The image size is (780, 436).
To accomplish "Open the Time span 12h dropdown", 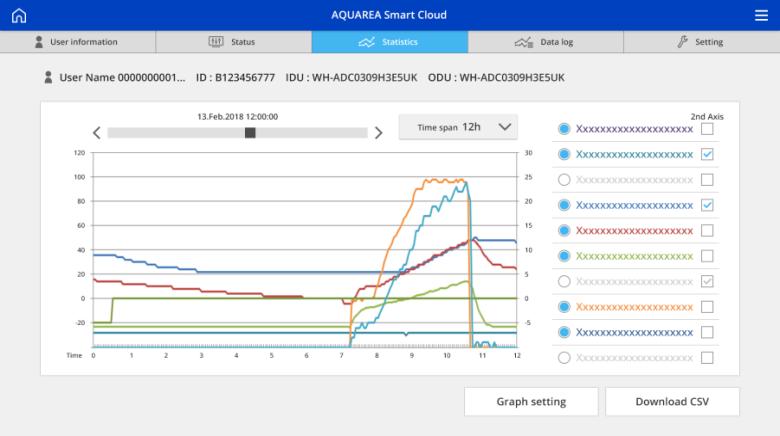I will pos(458,127).
